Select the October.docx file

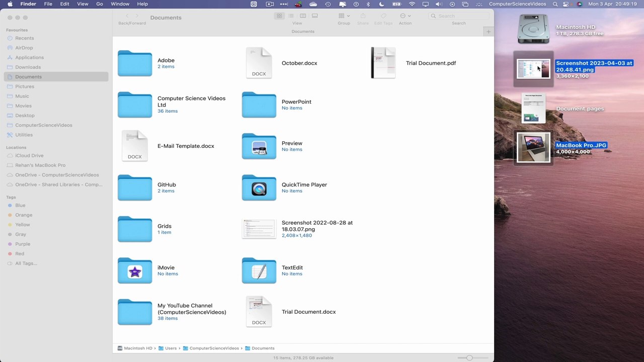pyautogui.click(x=259, y=63)
